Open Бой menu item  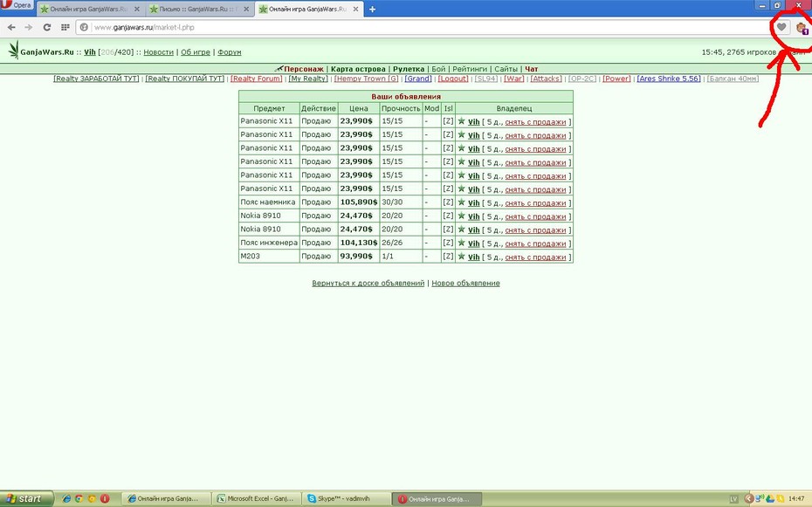438,69
